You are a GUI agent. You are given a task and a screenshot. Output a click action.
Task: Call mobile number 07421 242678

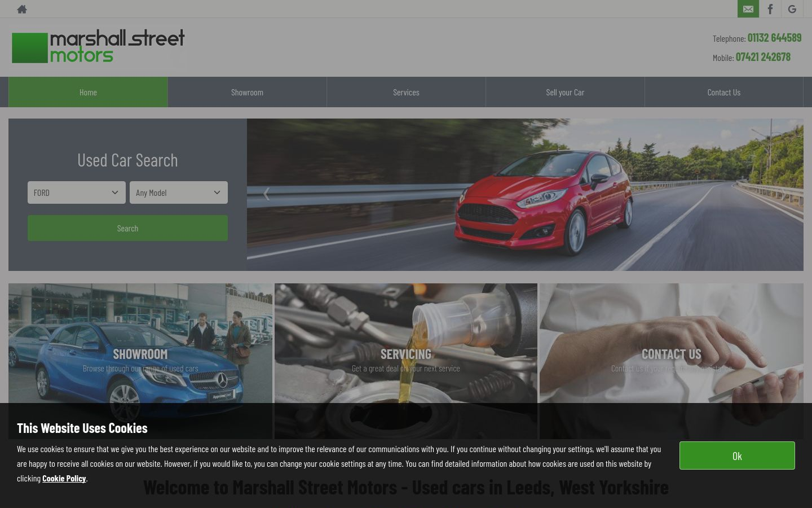pos(763,57)
